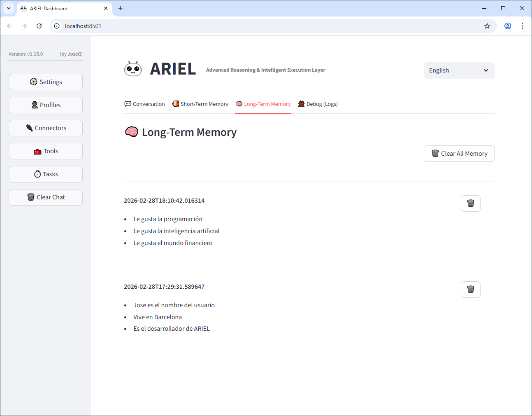
Task: Open Chrome three-dot menu
Action: click(x=522, y=26)
